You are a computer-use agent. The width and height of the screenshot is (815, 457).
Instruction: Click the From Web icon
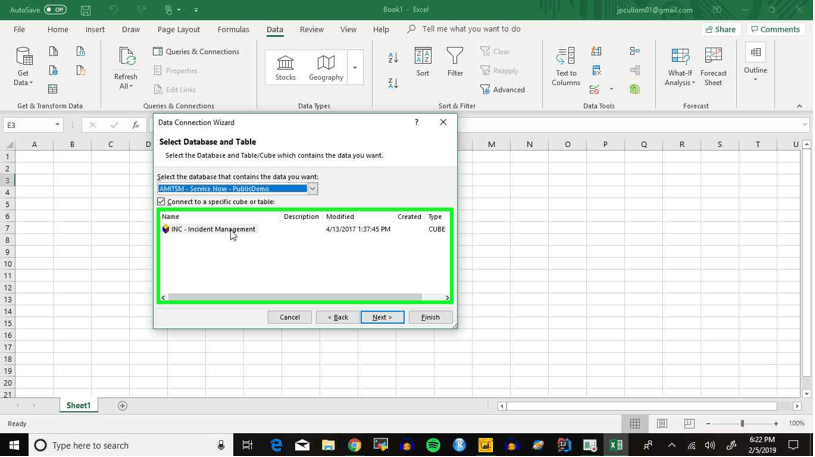(x=53, y=70)
